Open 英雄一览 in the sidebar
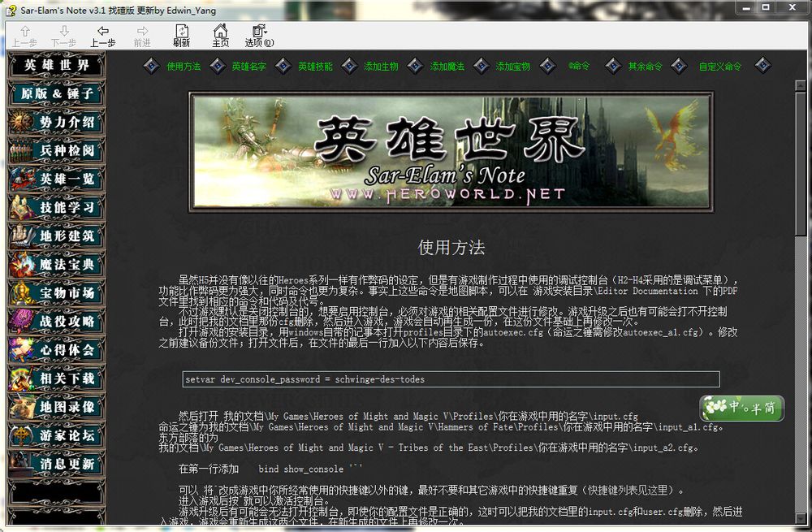 click(x=57, y=179)
